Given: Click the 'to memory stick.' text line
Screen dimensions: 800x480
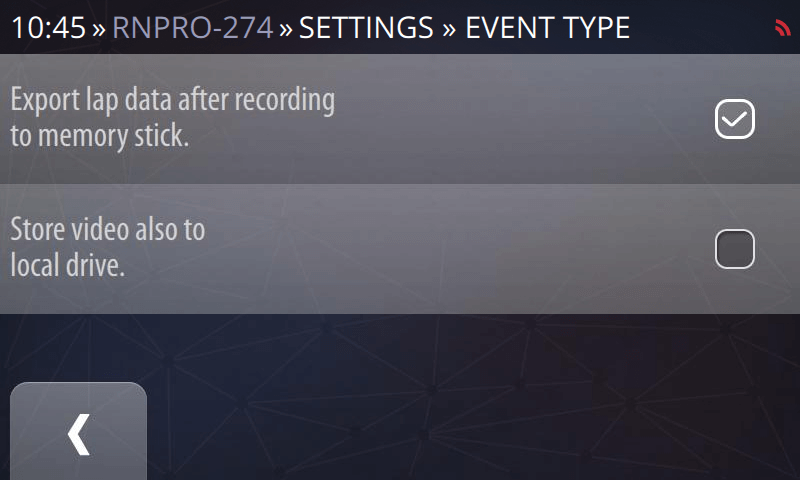Looking at the screenshot, I should tap(99, 137).
